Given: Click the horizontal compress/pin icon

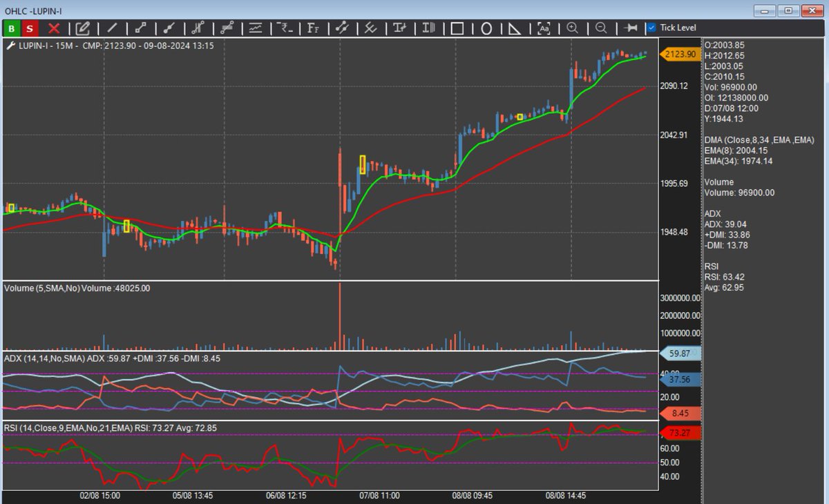Looking at the screenshot, I should coord(630,28).
